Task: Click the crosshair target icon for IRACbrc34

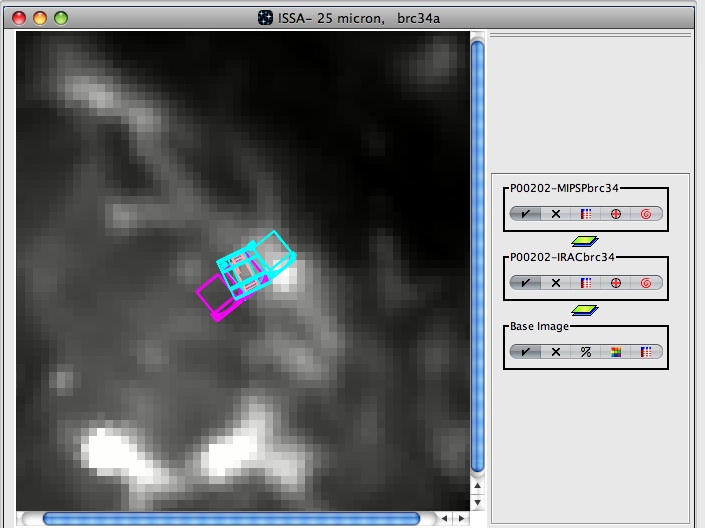Action: tap(616, 283)
